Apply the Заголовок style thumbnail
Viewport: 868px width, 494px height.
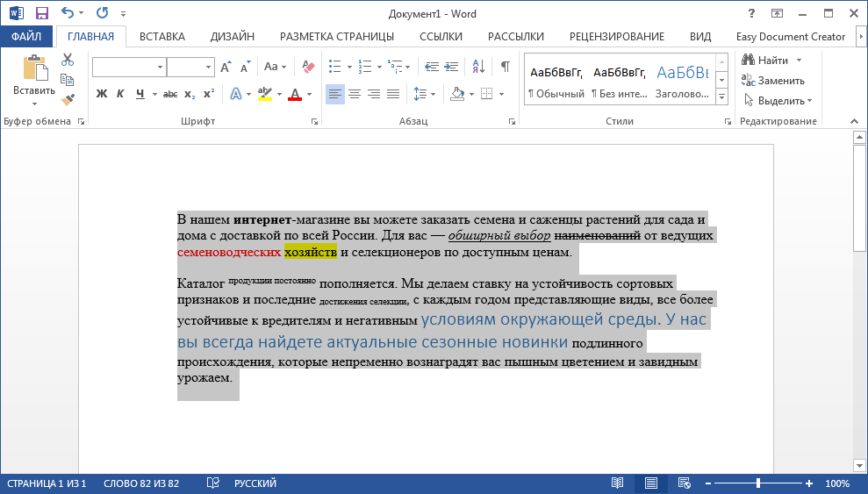tap(682, 80)
